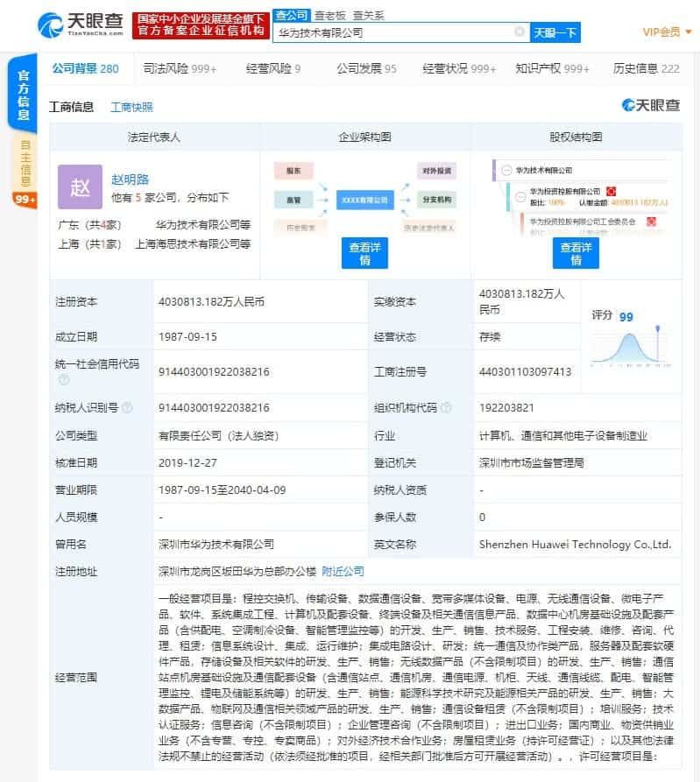The height and width of the screenshot is (782, 700).
Task: Click the 股东 node in structure diagram
Action: (293, 171)
